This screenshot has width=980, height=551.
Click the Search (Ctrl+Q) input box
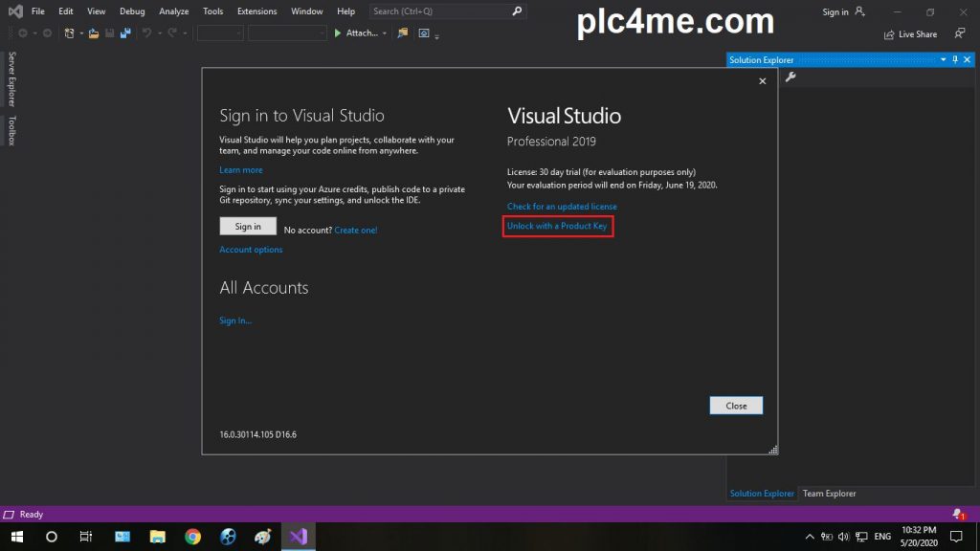[440, 11]
